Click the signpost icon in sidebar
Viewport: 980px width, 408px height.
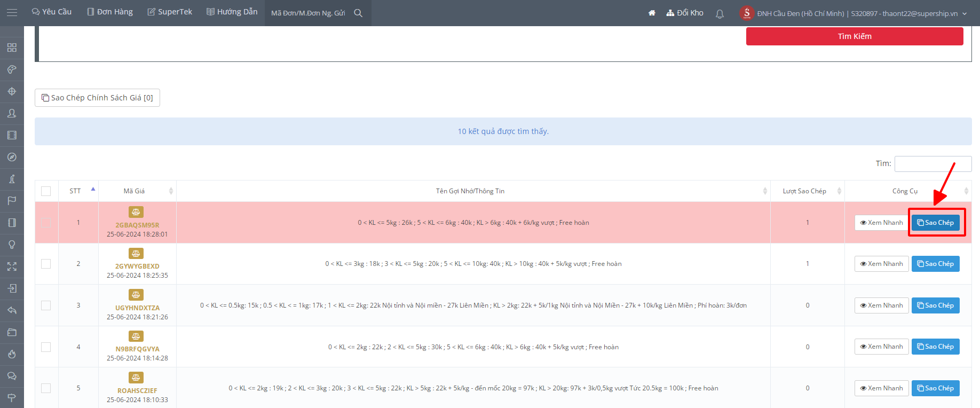click(x=12, y=398)
